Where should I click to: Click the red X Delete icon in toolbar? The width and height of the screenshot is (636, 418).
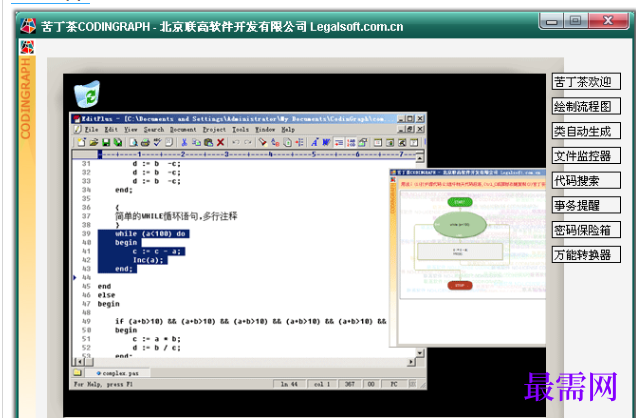point(220,142)
